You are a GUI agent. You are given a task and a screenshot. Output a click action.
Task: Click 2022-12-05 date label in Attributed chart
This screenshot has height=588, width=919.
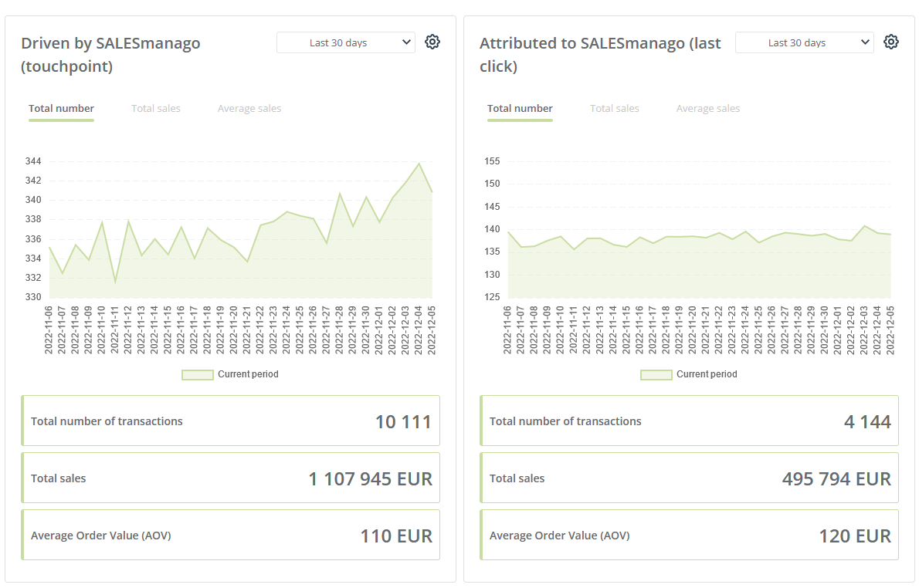pyautogui.click(x=890, y=329)
